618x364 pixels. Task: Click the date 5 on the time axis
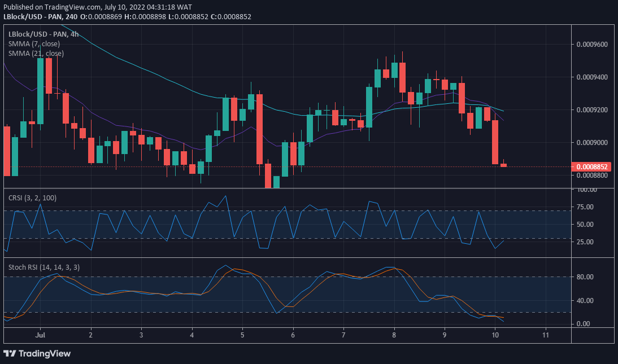coord(242,335)
